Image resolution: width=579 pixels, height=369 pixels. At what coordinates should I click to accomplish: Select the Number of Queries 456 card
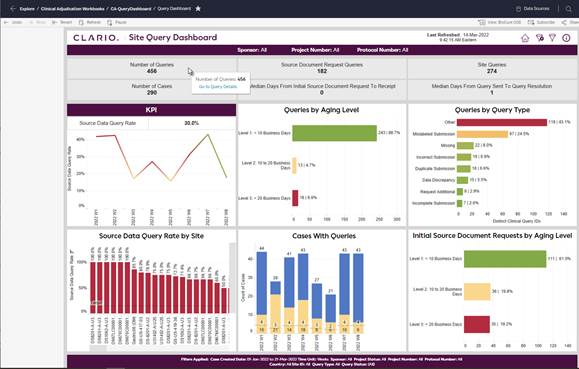pos(152,68)
